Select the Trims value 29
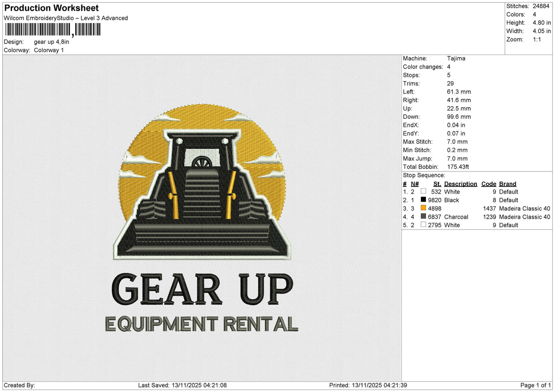The image size is (555, 392). click(451, 83)
